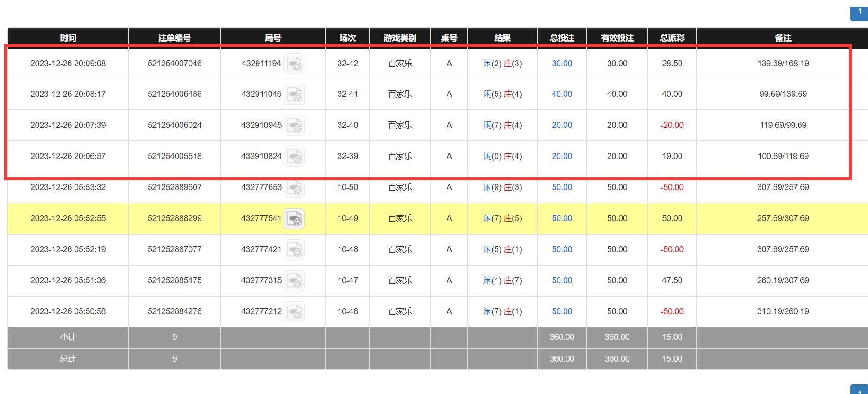Screen dimensions: 868x394
Task: Go to page 1 at top
Action: click(x=860, y=12)
